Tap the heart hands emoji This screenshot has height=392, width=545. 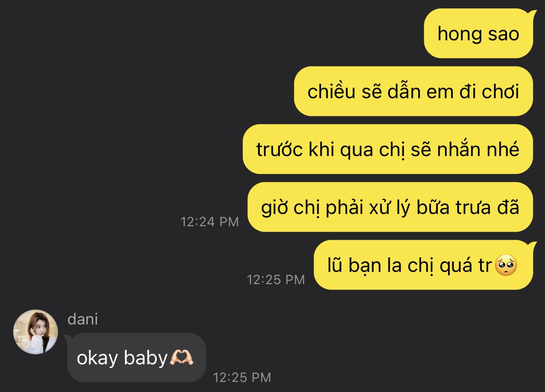(x=182, y=358)
